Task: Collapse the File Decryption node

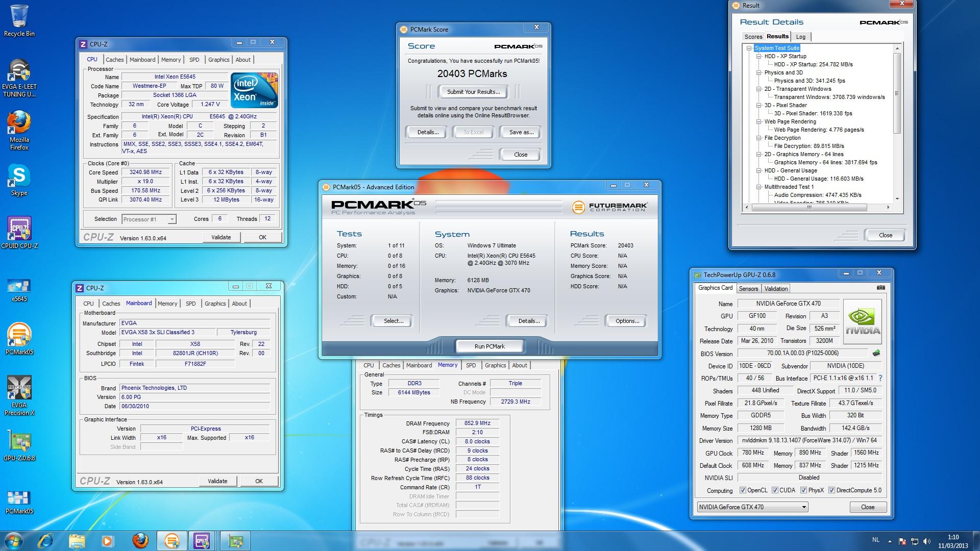Action: pyautogui.click(x=759, y=138)
